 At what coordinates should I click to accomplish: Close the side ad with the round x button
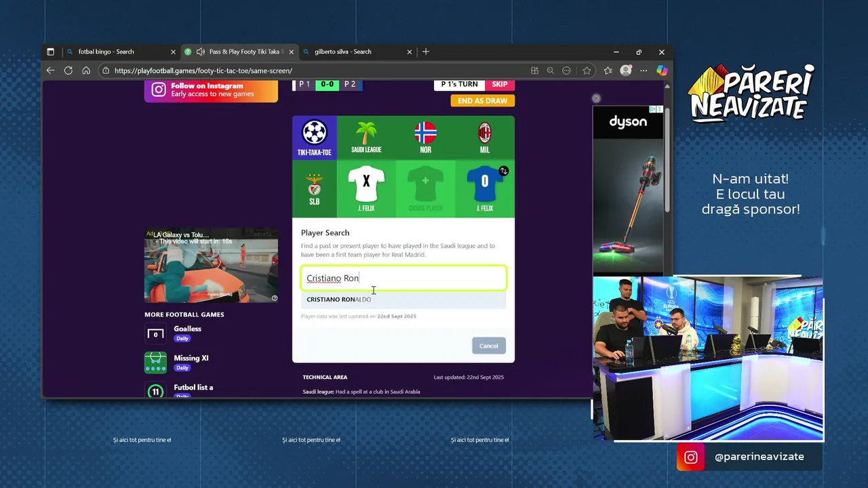click(596, 98)
